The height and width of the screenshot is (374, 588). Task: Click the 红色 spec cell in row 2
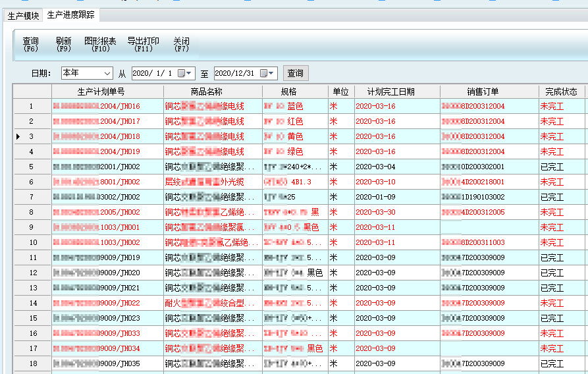295,121
